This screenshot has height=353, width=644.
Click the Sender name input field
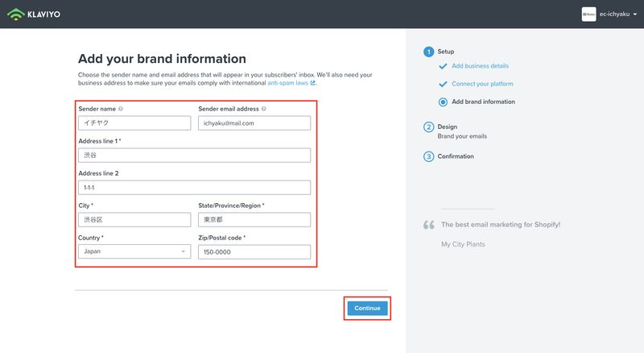pos(134,123)
